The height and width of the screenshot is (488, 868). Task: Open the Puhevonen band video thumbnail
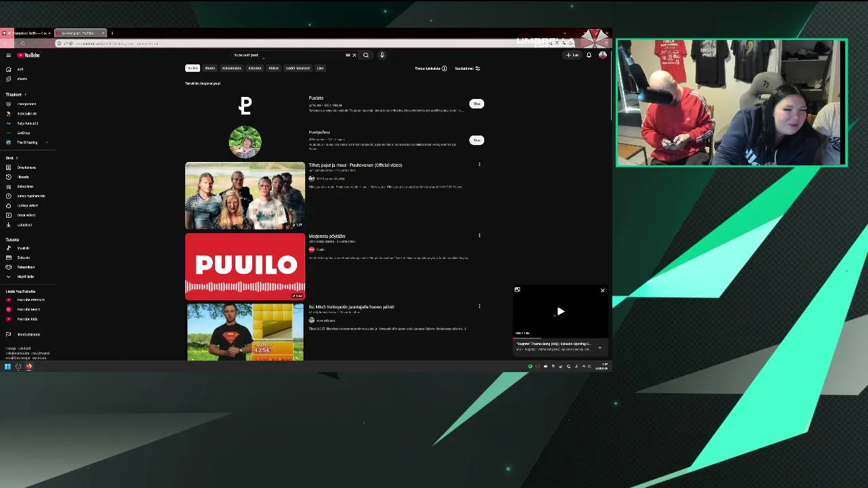[245, 196]
